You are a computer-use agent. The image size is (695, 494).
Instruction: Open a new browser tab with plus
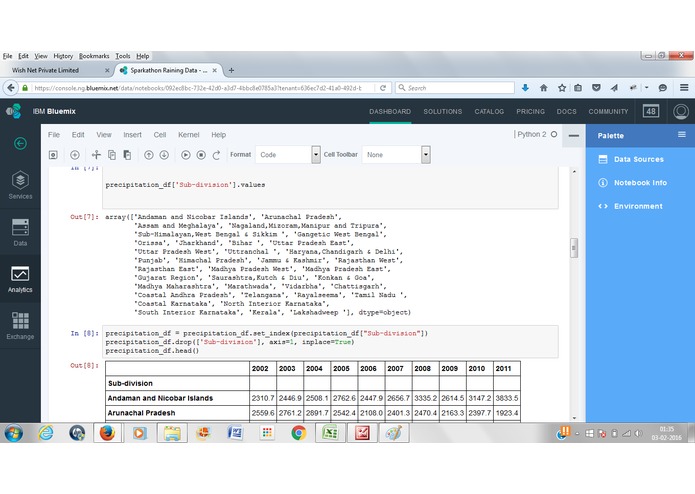point(231,70)
